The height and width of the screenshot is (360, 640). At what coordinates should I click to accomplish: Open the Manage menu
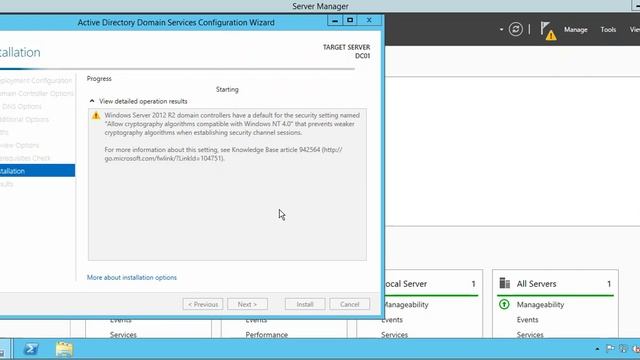coord(576,29)
